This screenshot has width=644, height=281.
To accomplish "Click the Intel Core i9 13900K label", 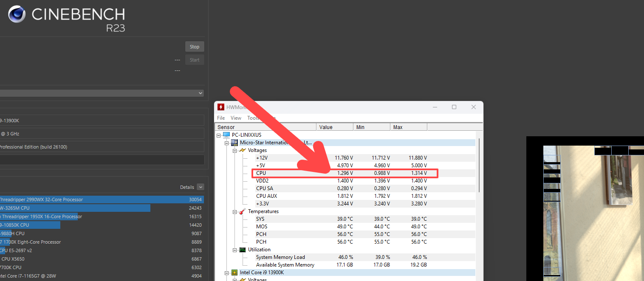I will tap(262, 273).
